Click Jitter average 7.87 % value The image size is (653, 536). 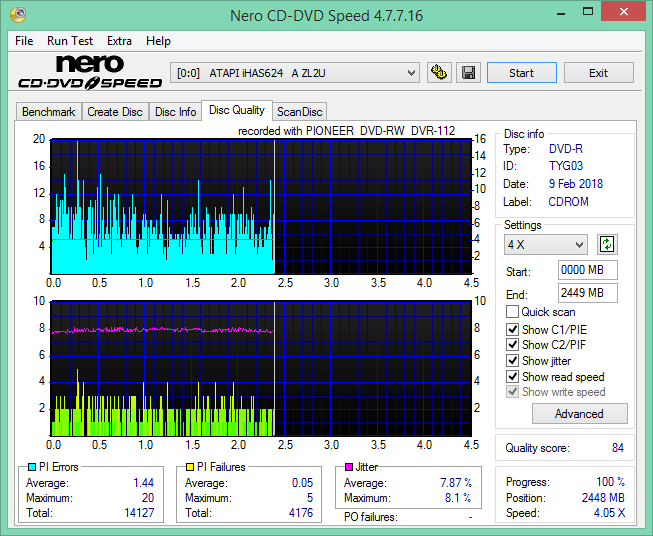click(456, 483)
